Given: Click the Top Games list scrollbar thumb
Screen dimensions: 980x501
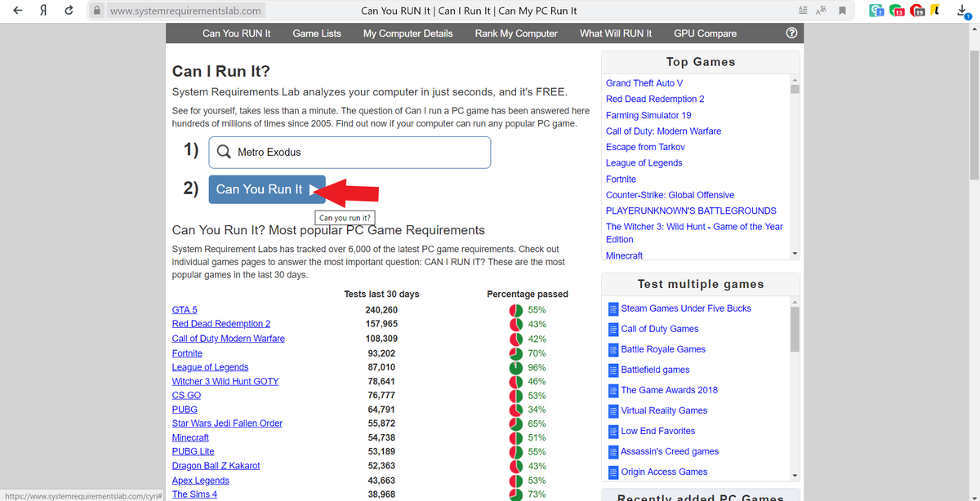Looking at the screenshot, I should [795, 88].
